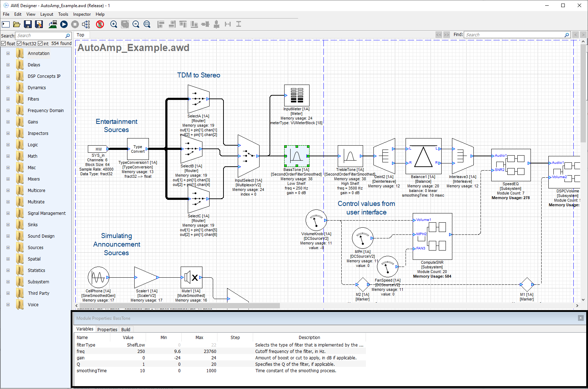Click the search magnifier in the module search bar
Image resolution: width=588 pixels, height=389 pixels.
(x=67, y=35)
